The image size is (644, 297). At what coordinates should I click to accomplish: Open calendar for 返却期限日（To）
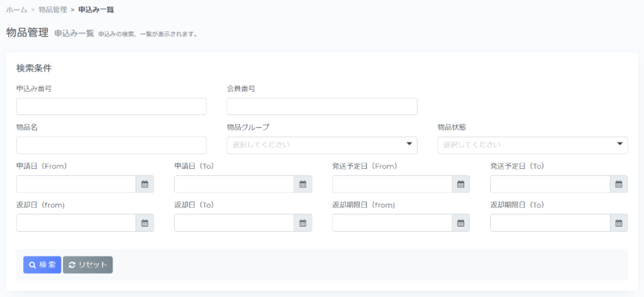[619, 223]
